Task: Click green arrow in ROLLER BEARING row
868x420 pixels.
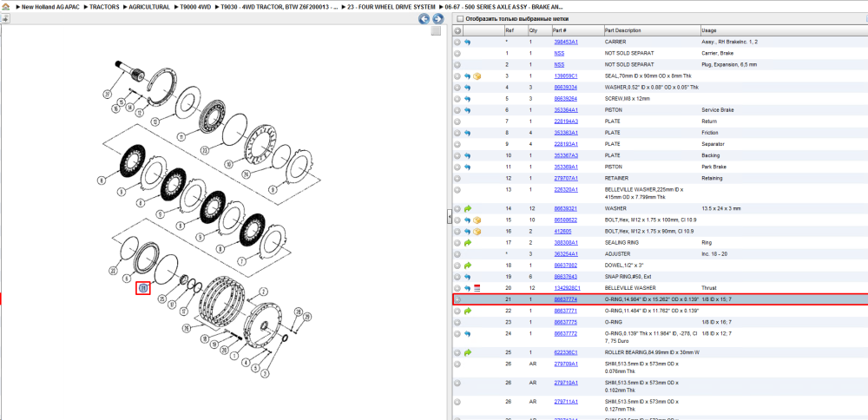Action: click(468, 352)
